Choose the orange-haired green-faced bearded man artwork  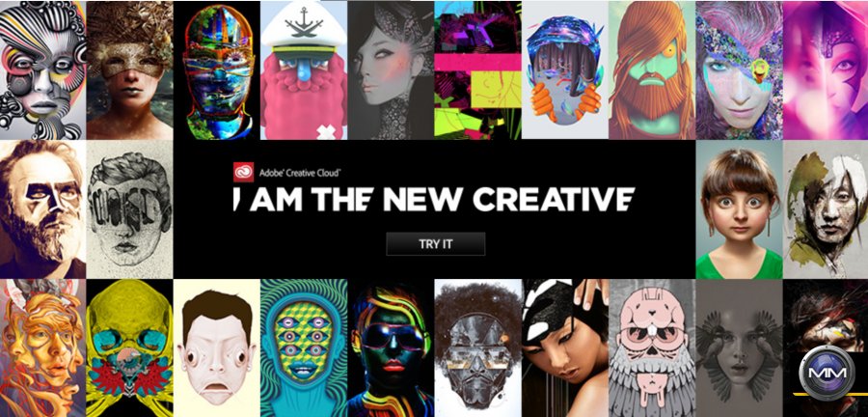(x=652, y=70)
